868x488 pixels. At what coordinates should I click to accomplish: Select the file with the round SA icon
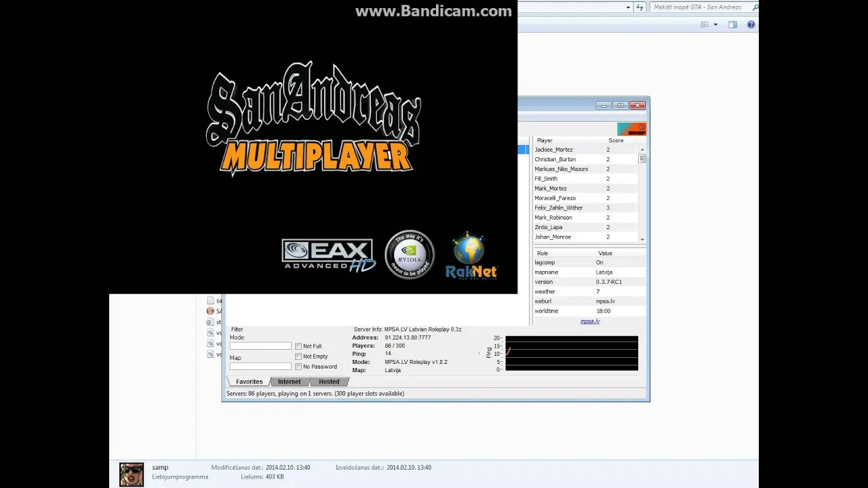pyautogui.click(x=210, y=311)
